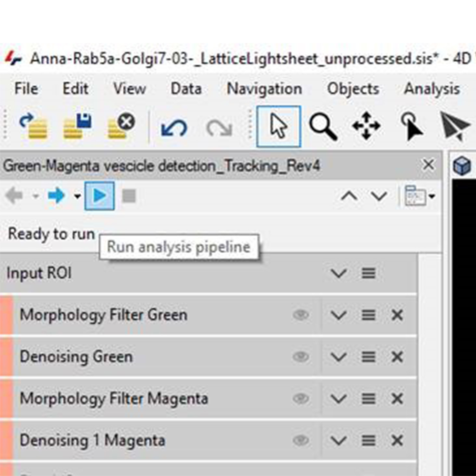This screenshot has height=476, width=476.
Task: Select the Denoising Green row label
Action: click(x=76, y=357)
